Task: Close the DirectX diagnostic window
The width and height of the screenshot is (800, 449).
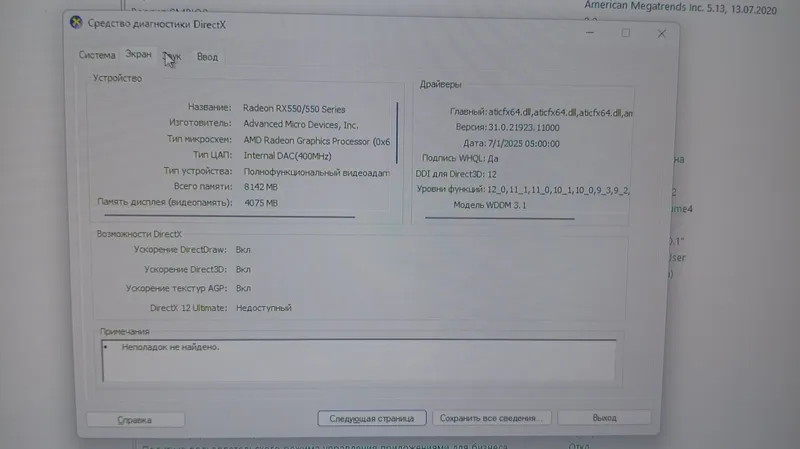Action: [662, 34]
